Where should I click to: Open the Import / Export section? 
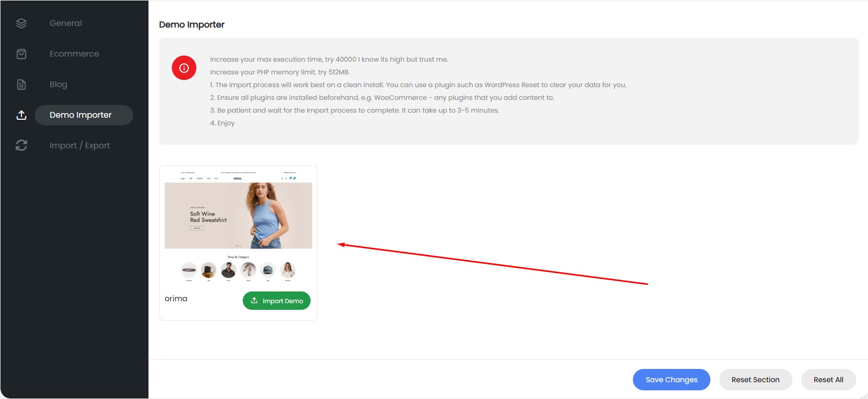[80, 146]
